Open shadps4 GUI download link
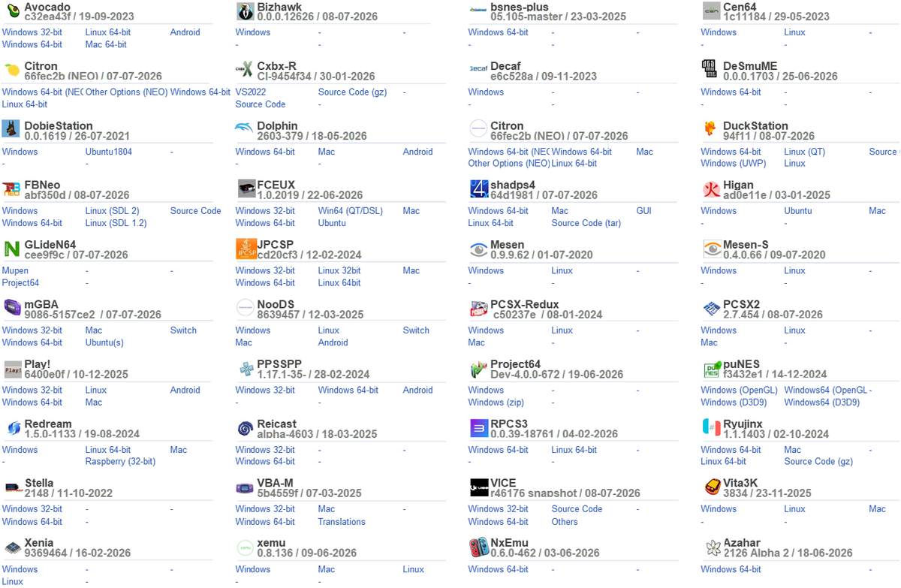This screenshot has height=588, width=901. click(643, 211)
